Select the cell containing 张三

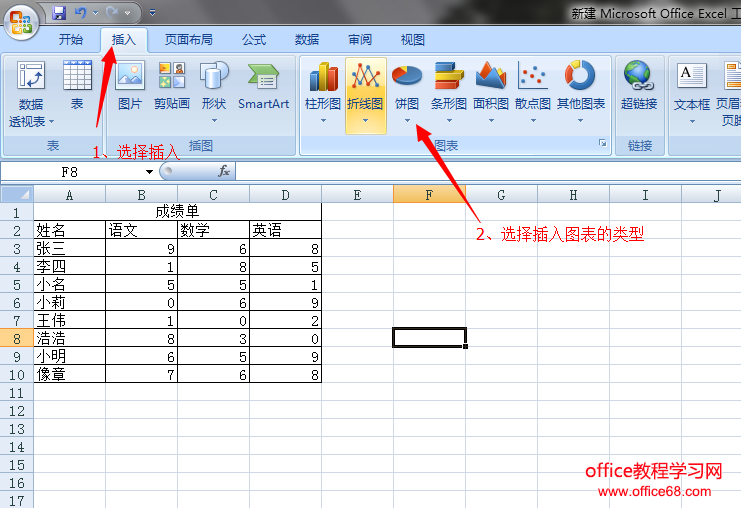click(x=69, y=248)
